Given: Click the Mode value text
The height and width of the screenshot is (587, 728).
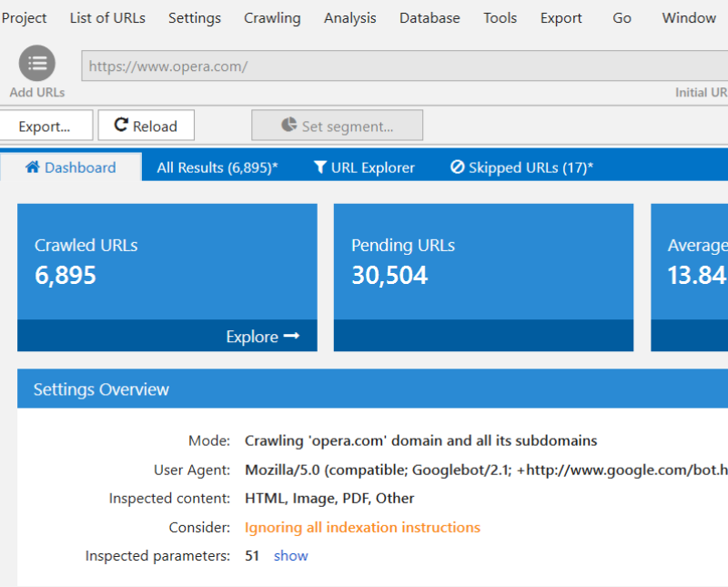Looking at the screenshot, I should point(420,440).
